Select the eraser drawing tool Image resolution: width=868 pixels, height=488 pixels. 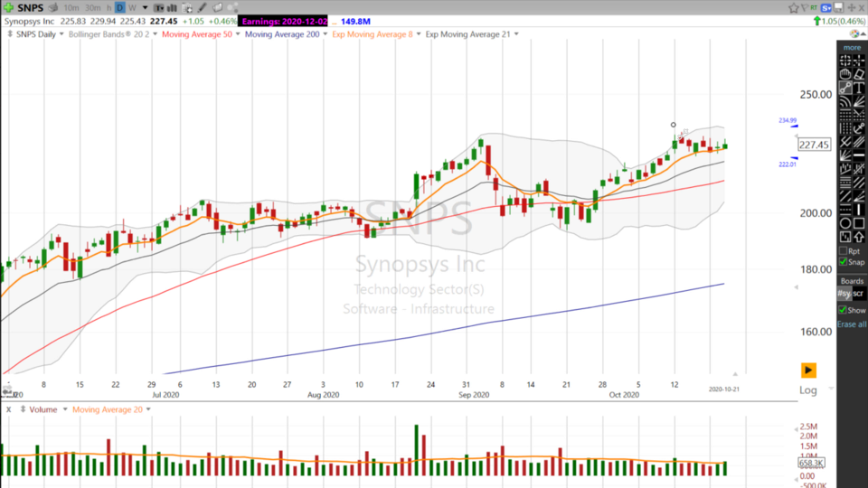point(859,75)
